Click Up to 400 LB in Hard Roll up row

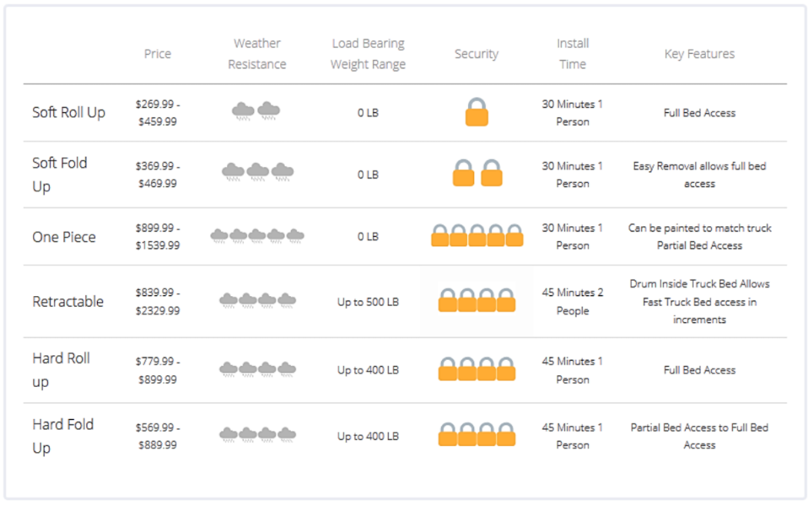pos(368,371)
